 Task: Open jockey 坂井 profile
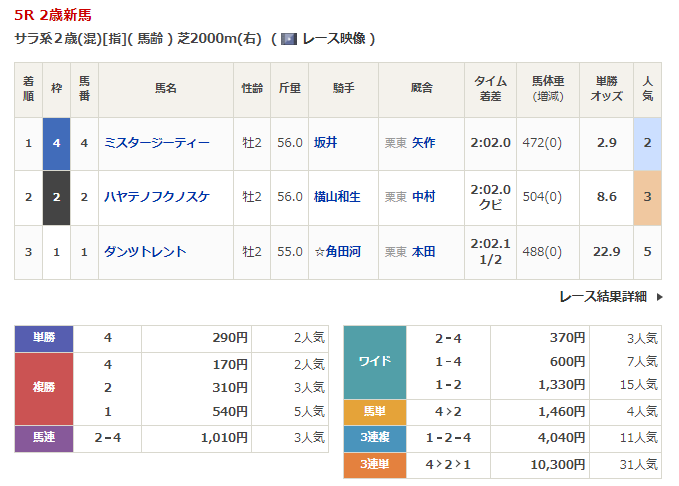pyautogui.click(x=325, y=143)
